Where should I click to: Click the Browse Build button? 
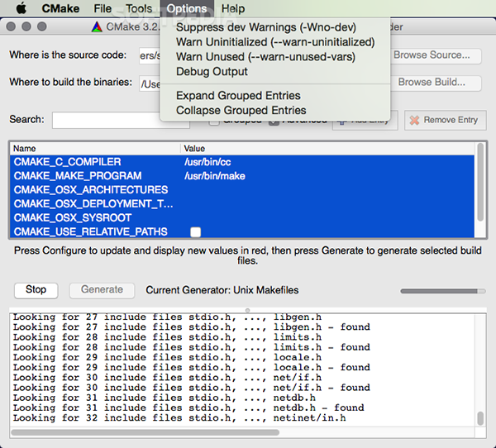click(x=436, y=83)
